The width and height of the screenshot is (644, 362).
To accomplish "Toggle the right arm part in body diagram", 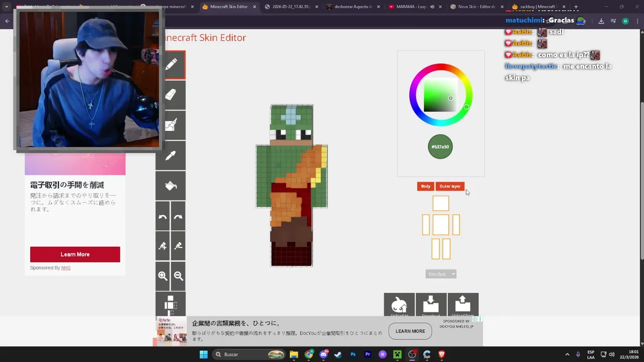I will click(x=456, y=225).
